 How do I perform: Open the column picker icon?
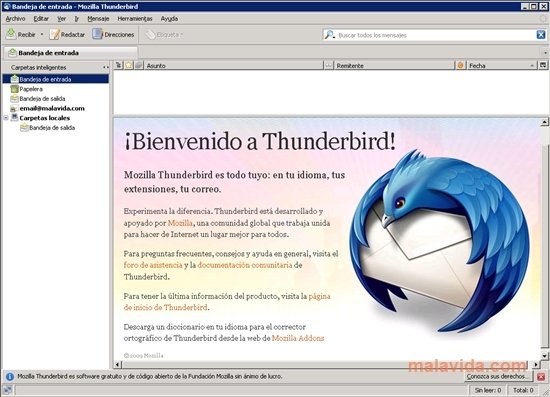543,65
